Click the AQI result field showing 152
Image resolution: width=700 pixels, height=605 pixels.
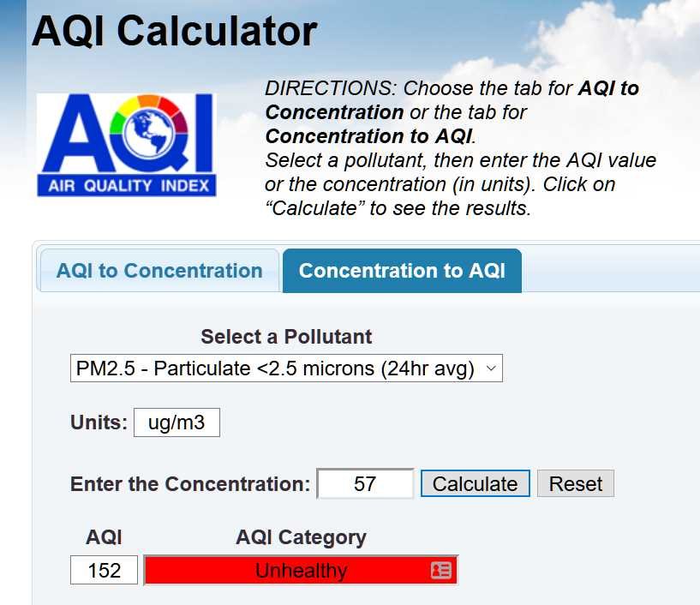(104, 570)
